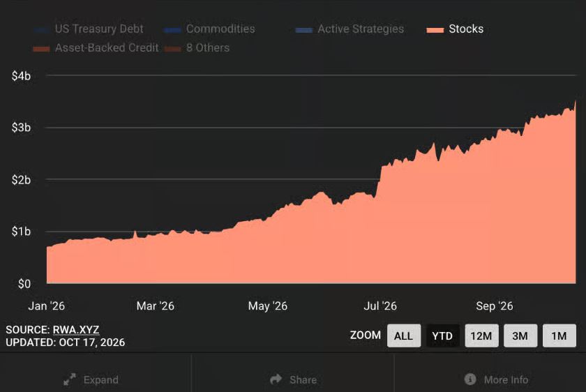This screenshot has height=392, width=586.
Task: Set zoom range to ALL
Action: (x=404, y=336)
